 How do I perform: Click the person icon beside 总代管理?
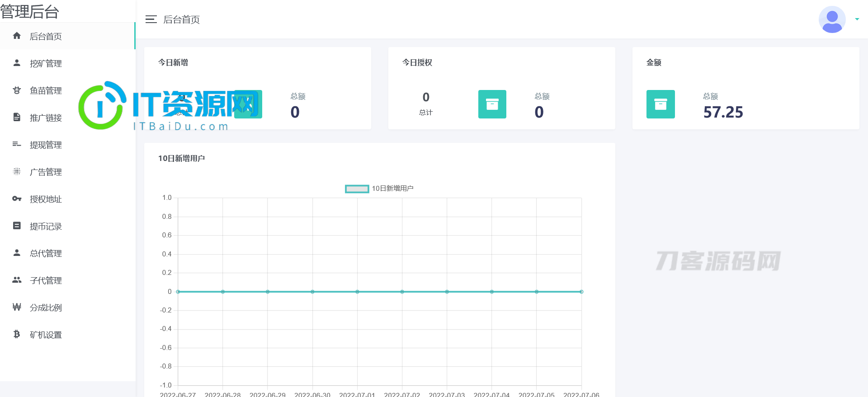17,253
